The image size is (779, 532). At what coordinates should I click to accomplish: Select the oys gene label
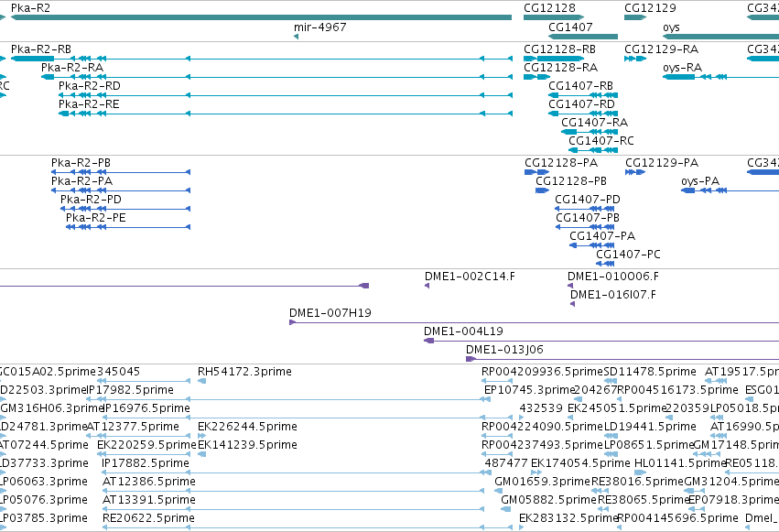(671, 27)
